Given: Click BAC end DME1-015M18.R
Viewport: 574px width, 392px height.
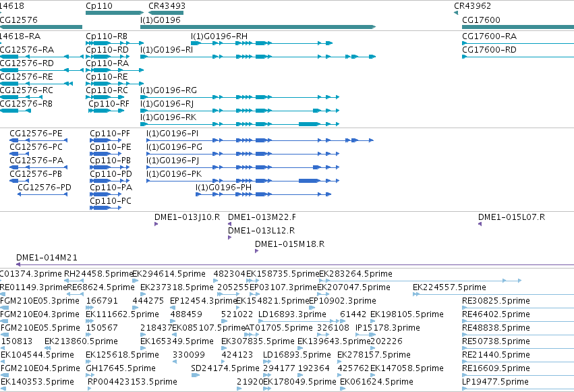Looking at the screenshot, I should click(256, 251).
